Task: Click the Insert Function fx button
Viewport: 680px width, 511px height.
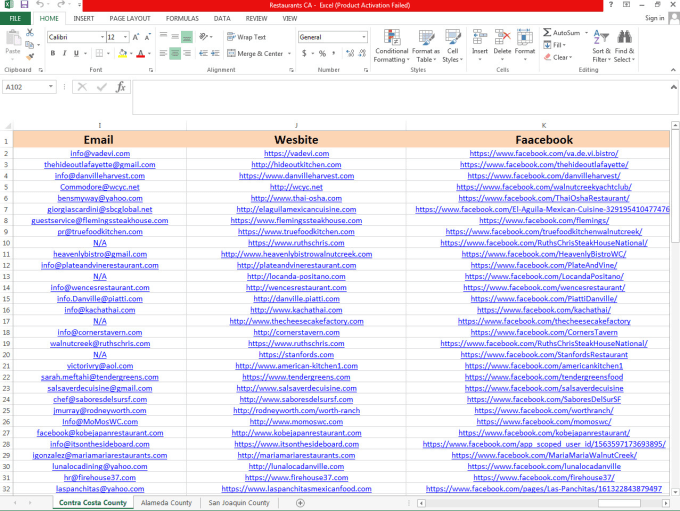Action: (121, 87)
